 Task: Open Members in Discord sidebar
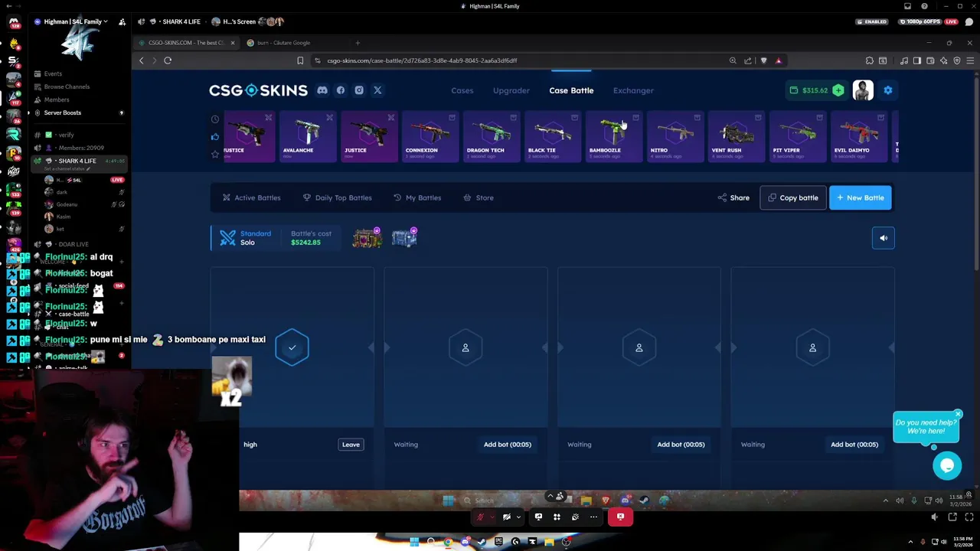coord(57,99)
